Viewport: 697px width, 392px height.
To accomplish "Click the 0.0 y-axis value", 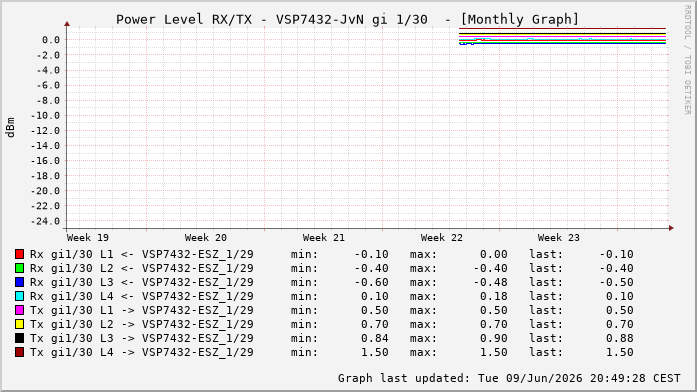I will (51, 40).
